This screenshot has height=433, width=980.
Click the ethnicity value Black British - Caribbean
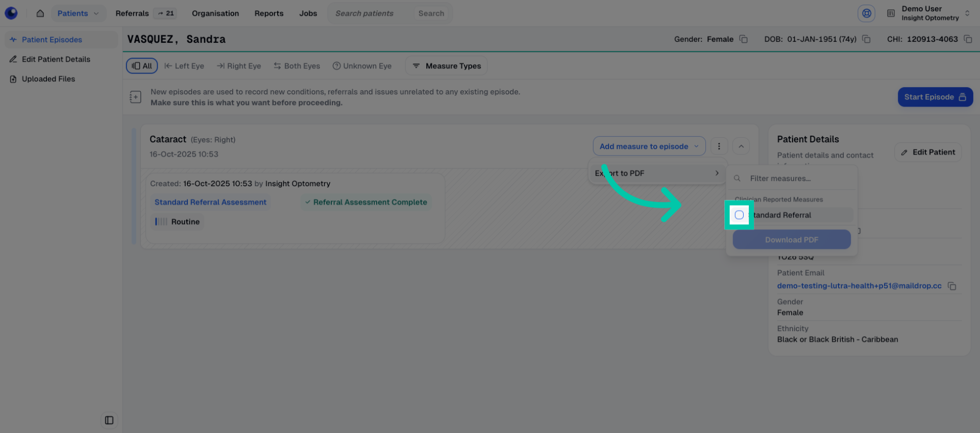tap(838, 340)
